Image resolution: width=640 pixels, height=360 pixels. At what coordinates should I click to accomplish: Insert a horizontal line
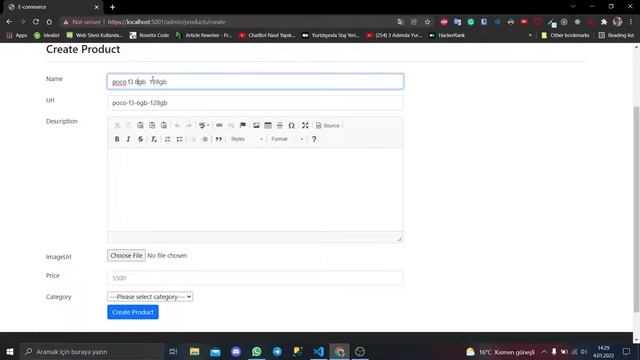coord(280,125)
